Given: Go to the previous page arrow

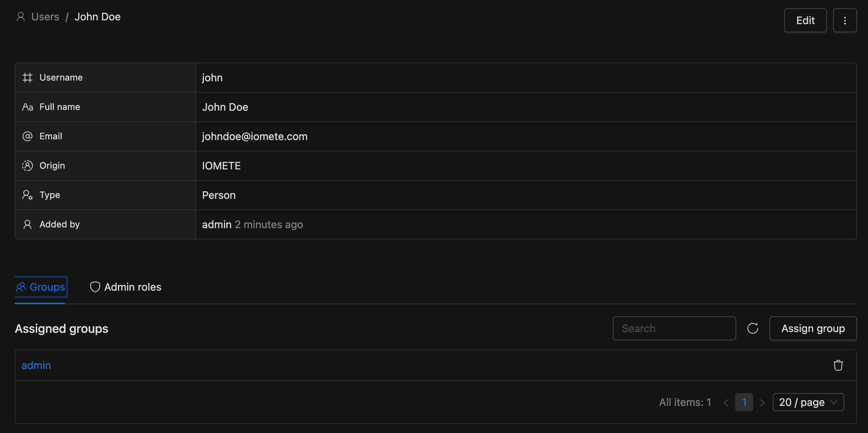Looking at the screenshot, I should click(x=726, y=403).
